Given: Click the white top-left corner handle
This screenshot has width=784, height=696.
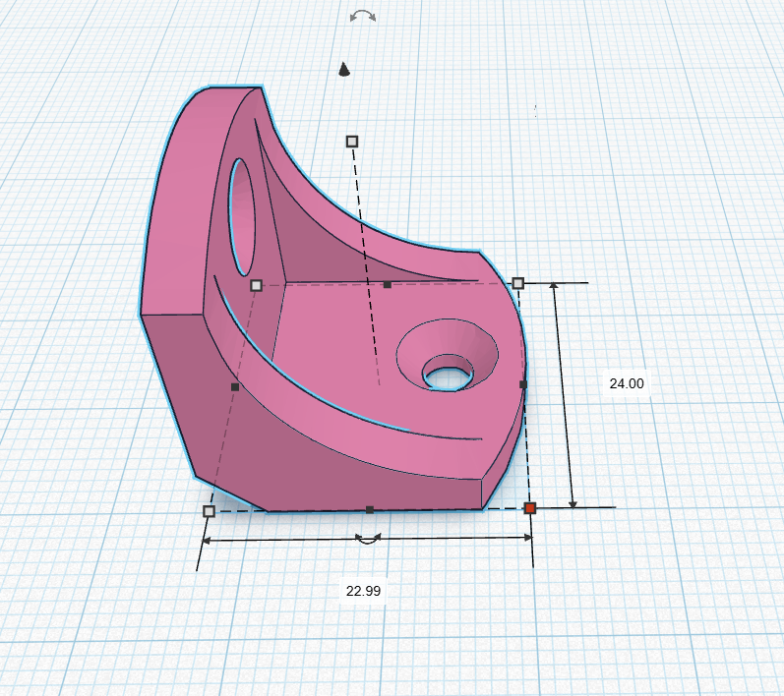Looking at the screenshot, I should point(256,285).
